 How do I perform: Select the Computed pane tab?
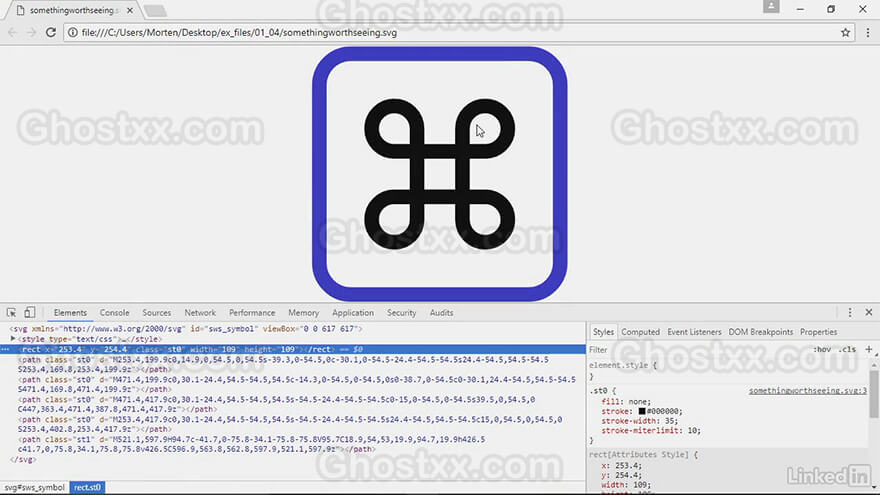[640, 332]
